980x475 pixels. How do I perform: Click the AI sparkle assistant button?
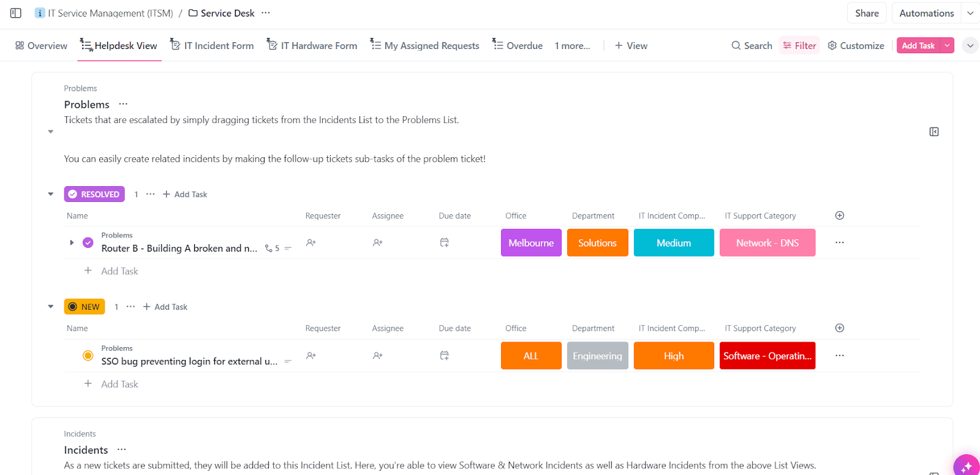967,466
